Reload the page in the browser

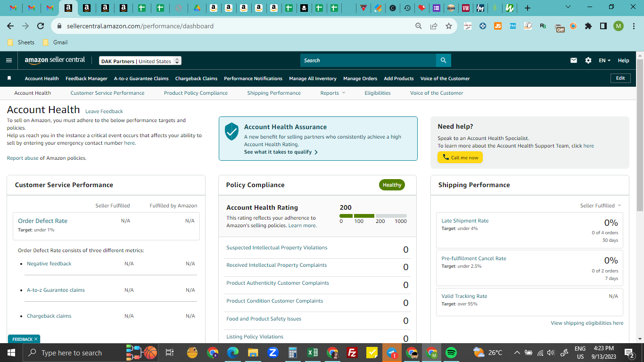(x=41, y=26)
